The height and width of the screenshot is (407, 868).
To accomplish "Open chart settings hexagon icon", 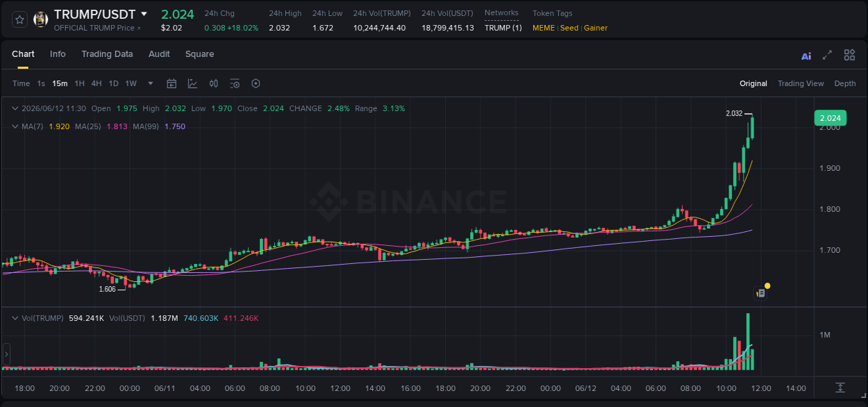I will pyautogui.click(x=256, y=83).
